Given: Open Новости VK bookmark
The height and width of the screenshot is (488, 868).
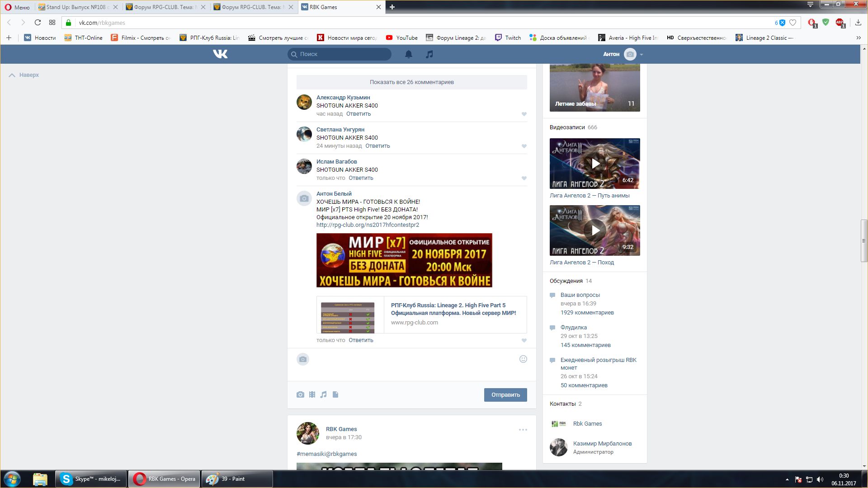Looking at the screenshot, I should (x=40, y=38).
